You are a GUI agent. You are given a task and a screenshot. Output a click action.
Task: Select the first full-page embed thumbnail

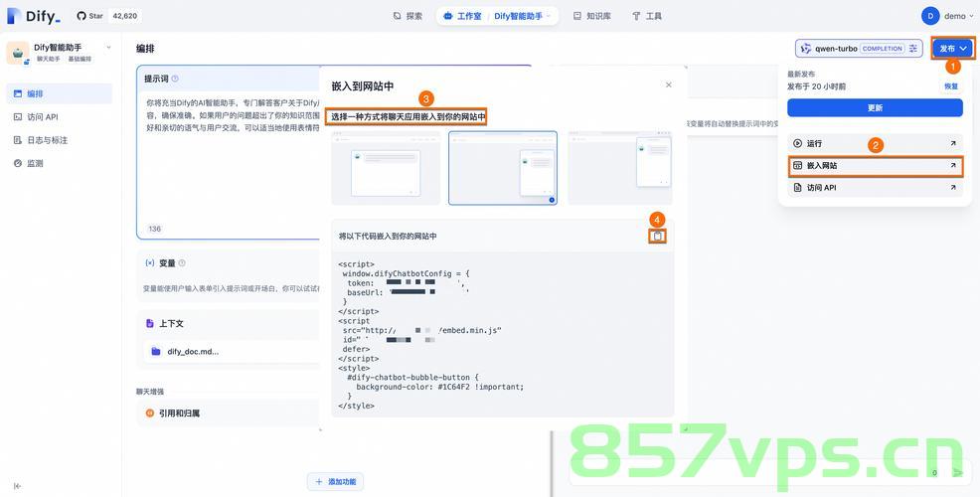pos(386,168)
